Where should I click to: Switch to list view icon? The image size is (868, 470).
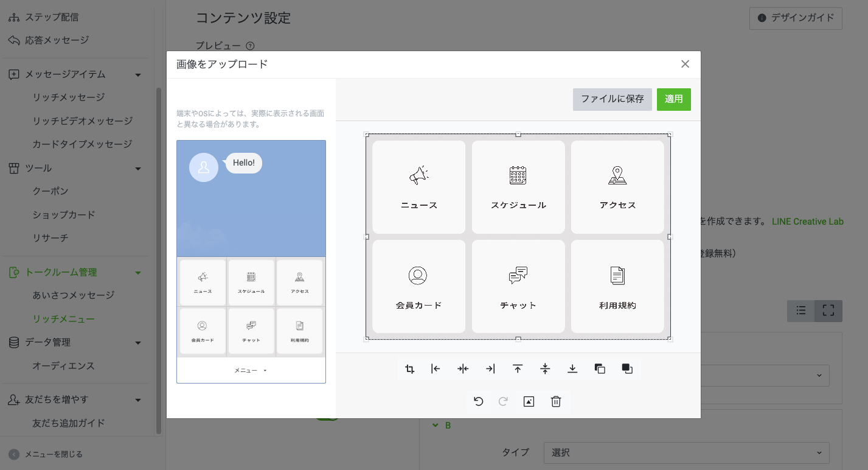pyautogui.click(x=801, y=310)
